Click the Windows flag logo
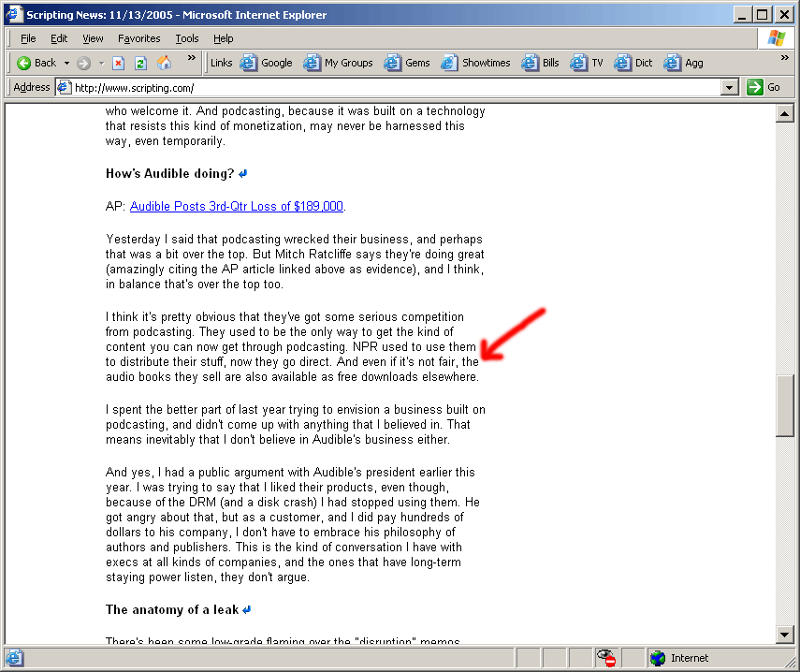The image size is (800, 672). click(776, 38)
